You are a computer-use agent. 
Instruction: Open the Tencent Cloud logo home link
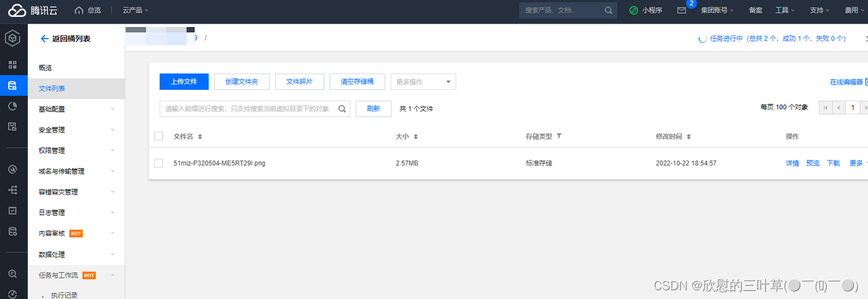(x=33, y=10)
